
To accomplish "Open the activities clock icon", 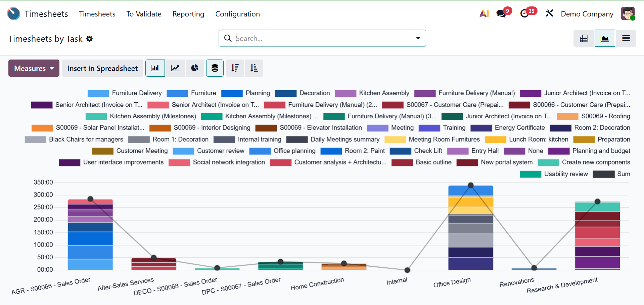I will pos(524,14).
